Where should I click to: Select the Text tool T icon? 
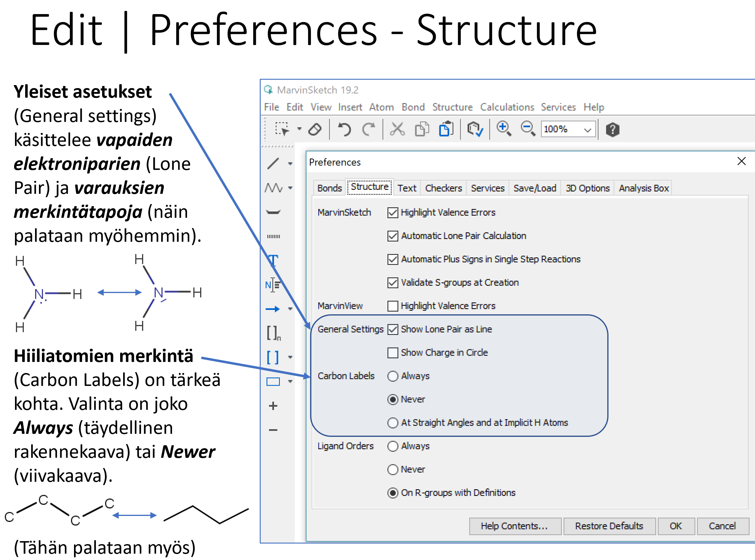coord(273,260)
